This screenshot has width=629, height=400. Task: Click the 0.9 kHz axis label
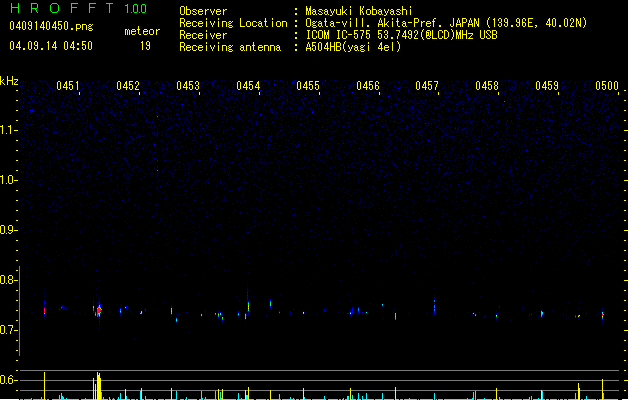[x=9, y=230]
